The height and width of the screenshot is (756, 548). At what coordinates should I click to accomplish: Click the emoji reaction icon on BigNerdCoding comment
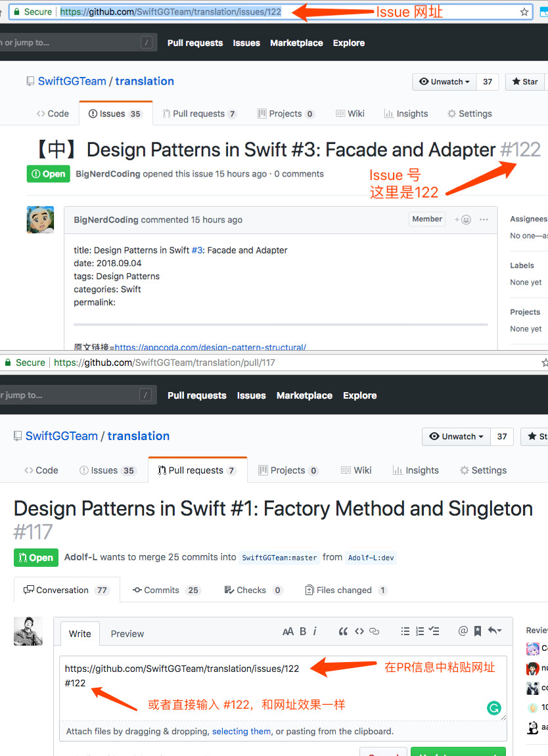(x=463, y=220)
